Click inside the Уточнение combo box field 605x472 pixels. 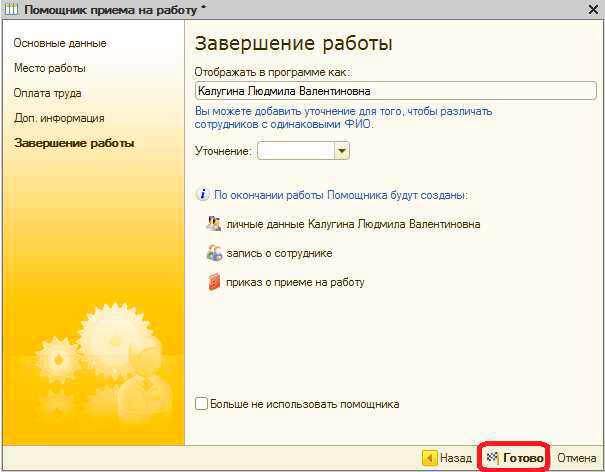(296, 151)
